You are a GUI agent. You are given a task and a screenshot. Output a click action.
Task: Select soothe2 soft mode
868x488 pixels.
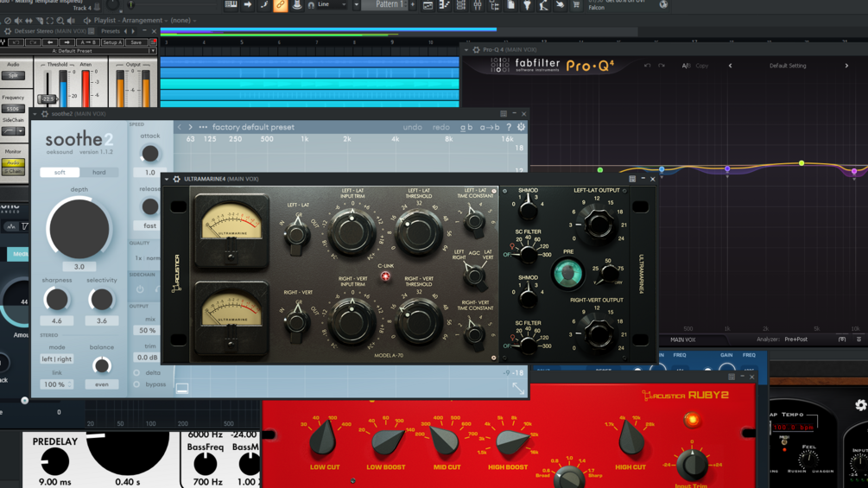60,172
